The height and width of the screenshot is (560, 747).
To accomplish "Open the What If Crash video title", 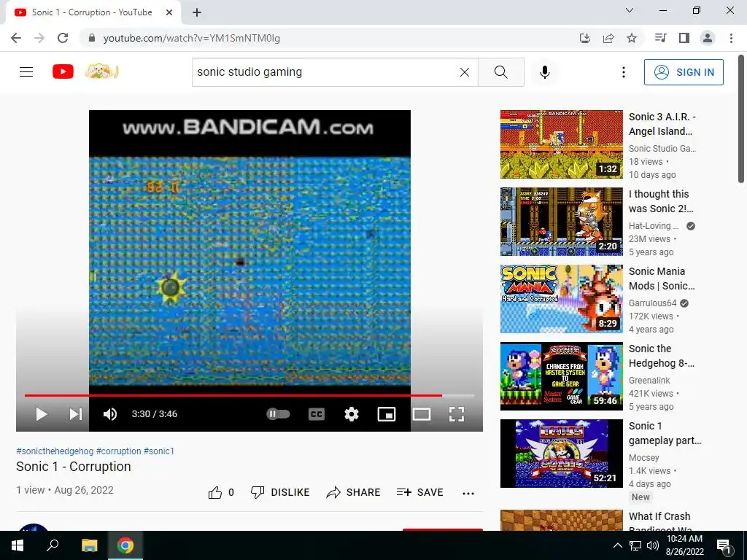I will (x=659, y=521).
